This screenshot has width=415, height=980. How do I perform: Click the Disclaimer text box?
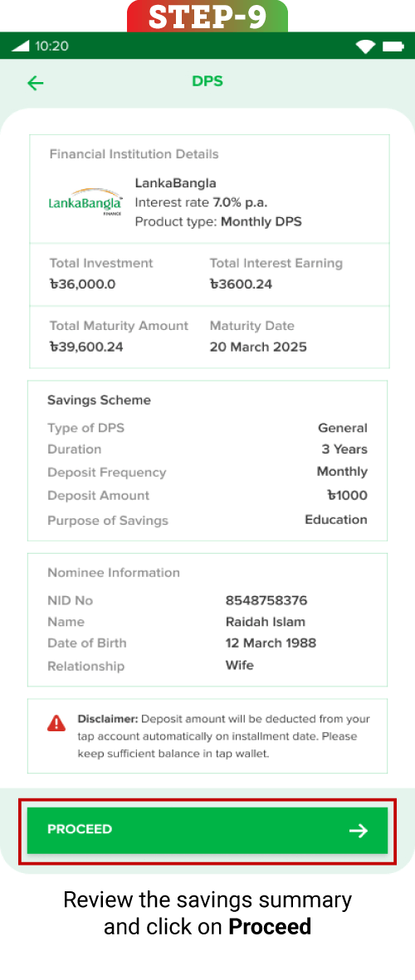coord(207,736)
